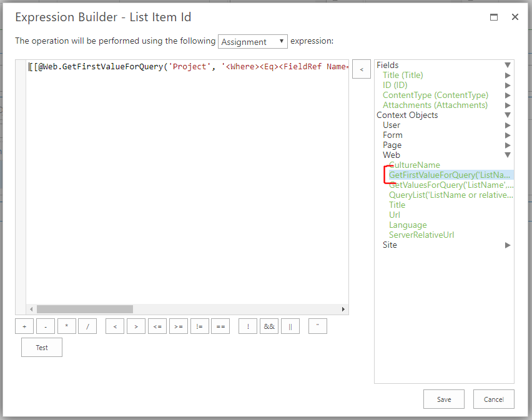Viewport: 532px width, 420px height.
Task: Click the plus operator button
Action: point(24,326)
